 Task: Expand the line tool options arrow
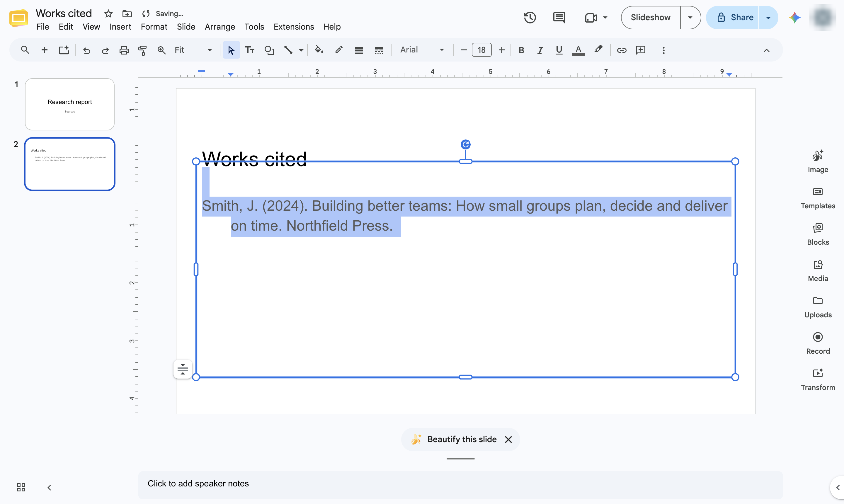pos(301,50)
